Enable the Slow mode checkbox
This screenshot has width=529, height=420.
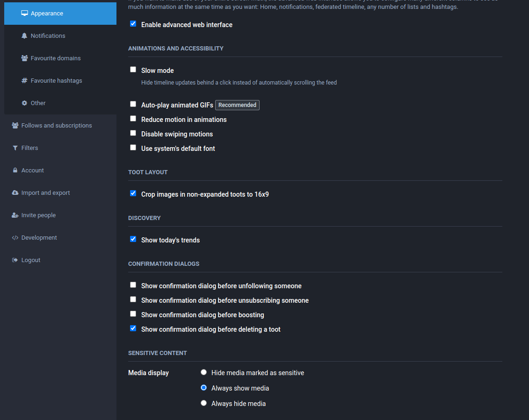pyautogui.click(x=133, y=70)
